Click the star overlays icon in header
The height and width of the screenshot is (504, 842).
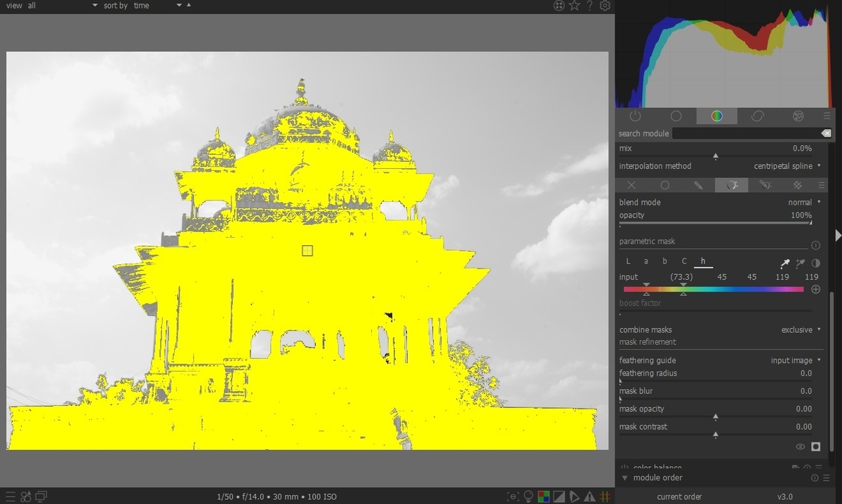point(575,6)
